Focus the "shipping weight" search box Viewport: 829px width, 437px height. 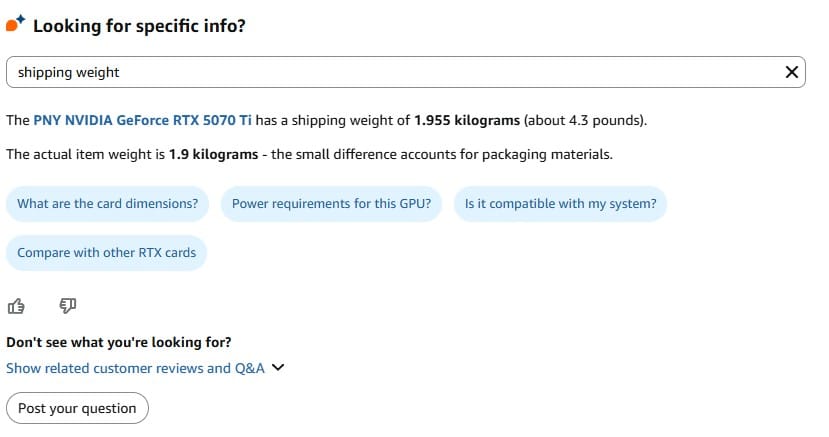pyautogui.click(x=390, y=72)
